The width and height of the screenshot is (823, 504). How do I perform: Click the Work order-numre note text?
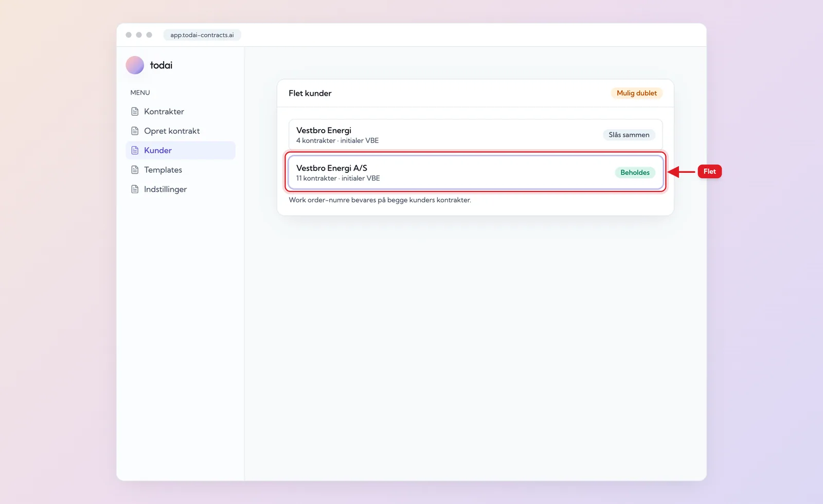click(380, 200)
